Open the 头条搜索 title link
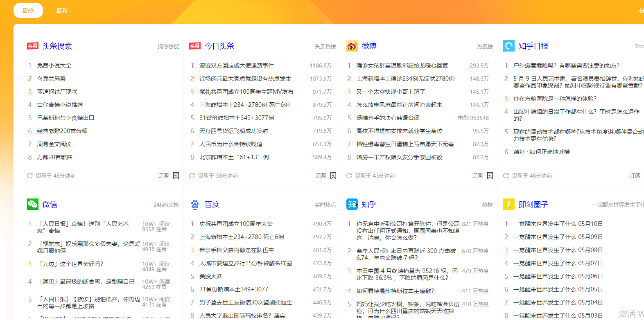Viewport: 644px width, 320px height. (x=57, y=46)
